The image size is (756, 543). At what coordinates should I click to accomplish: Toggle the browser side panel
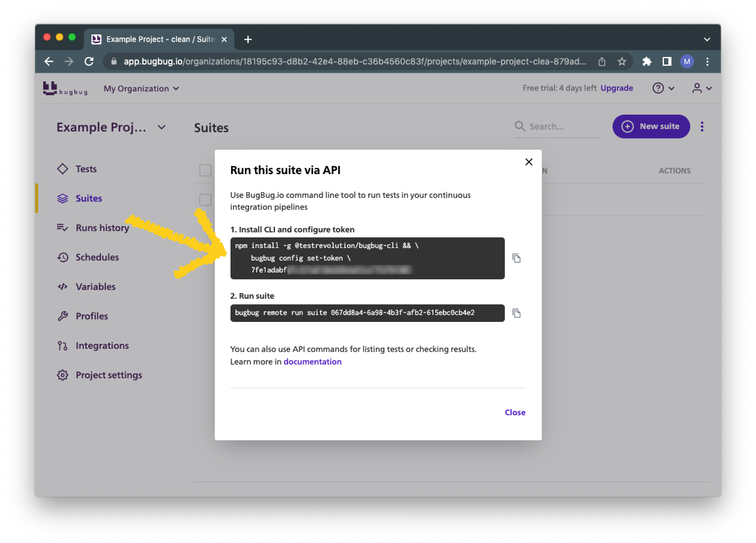coord(667,62)
